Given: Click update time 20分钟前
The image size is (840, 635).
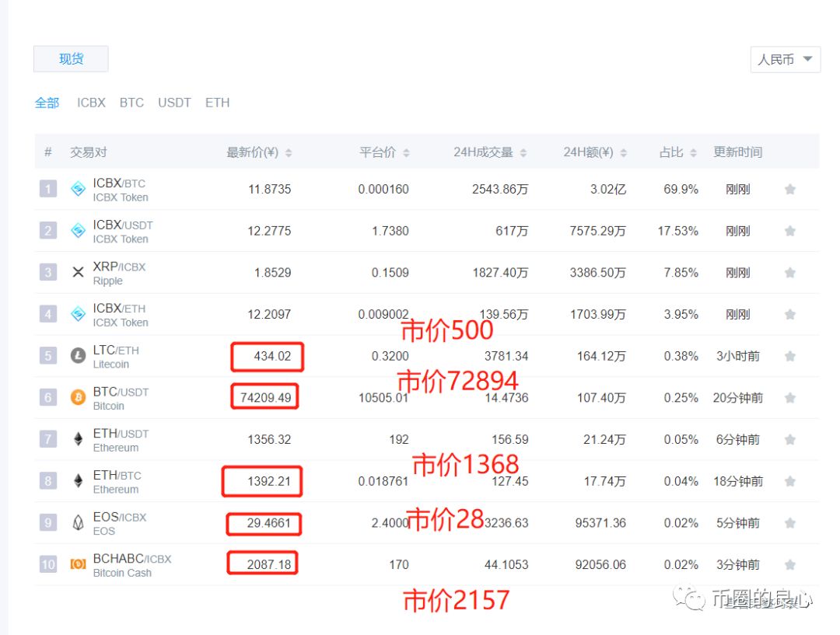Looking at the screenshot, I should 737,398.
